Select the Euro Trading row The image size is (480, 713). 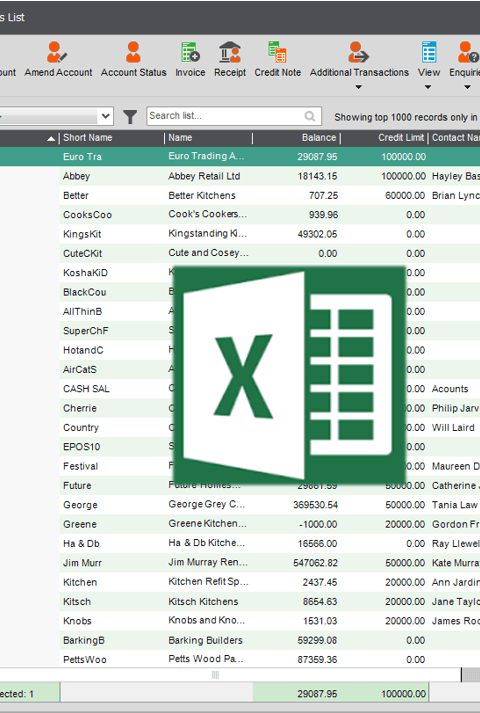point(240,156)
